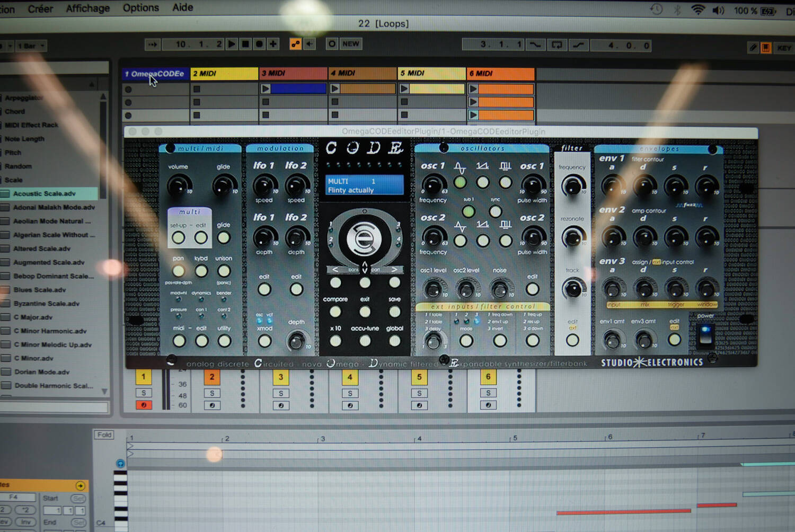Toggle the Loop switch in transport
This screenshot has height=532, width=795.
click(557, 45)
